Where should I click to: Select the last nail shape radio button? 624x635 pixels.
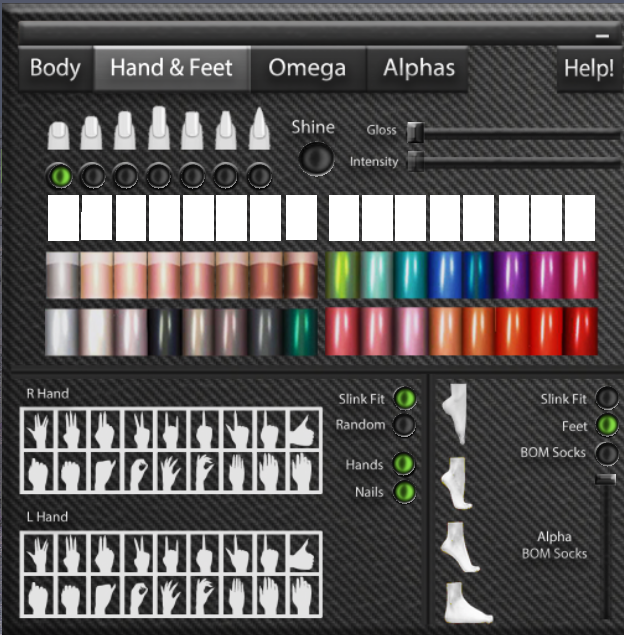(259, 176)
